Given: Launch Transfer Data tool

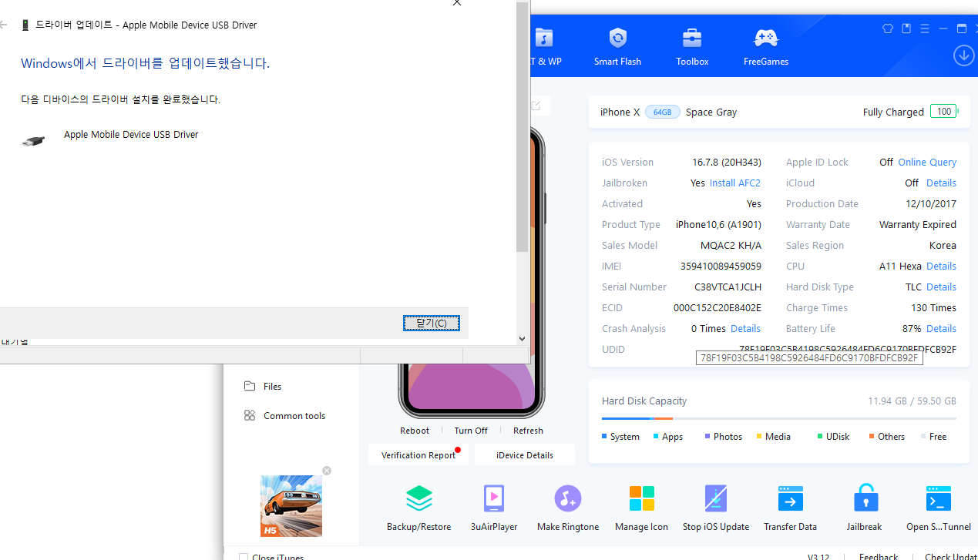Looking at the screenshot, I should pyautogui.click(x=790, y=508).
